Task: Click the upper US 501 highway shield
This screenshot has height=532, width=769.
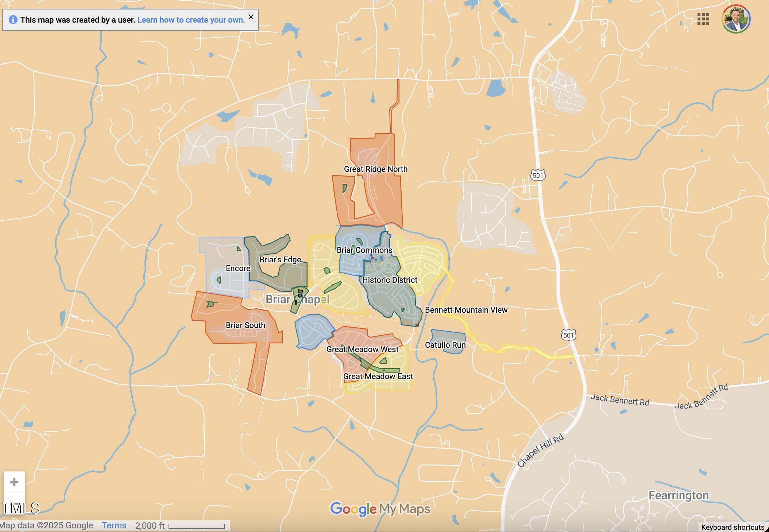Action: pos(538,176)
